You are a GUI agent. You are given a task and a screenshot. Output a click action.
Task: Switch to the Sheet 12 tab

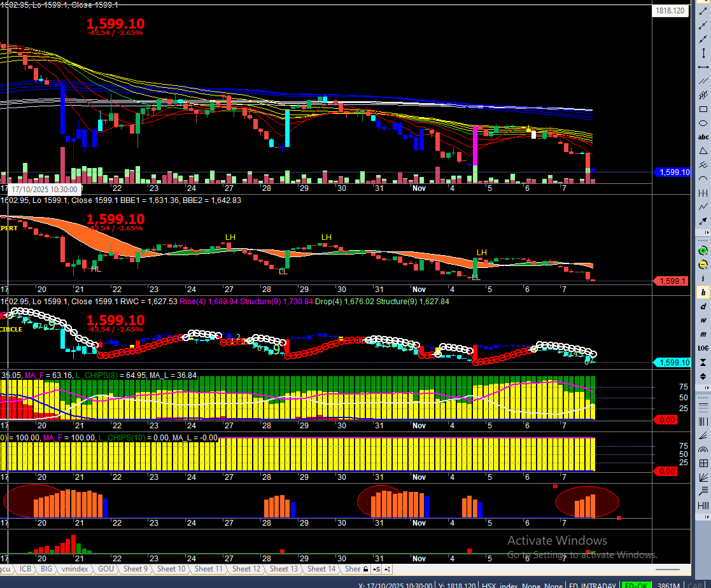pyautogui.click(x=246, y=569)
